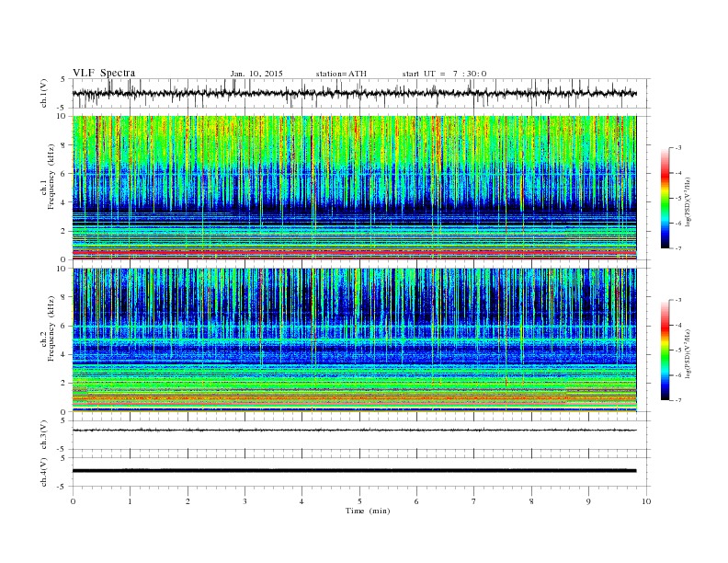Click the "8" tick label on the time axis
Screen dimensions: 728x563
[531, 501]
